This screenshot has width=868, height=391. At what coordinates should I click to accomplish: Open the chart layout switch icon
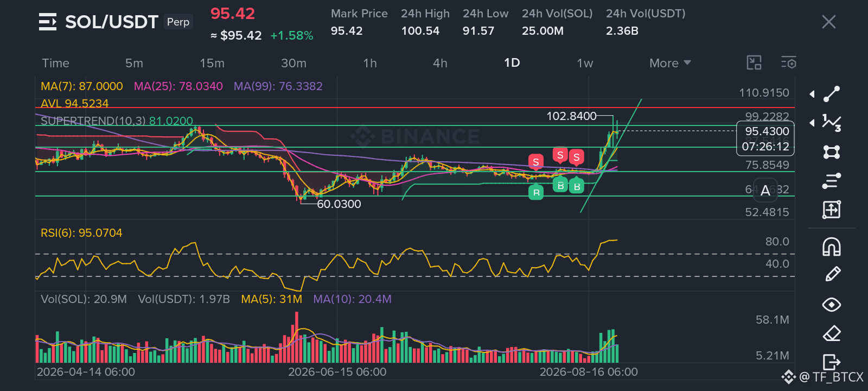754,63
